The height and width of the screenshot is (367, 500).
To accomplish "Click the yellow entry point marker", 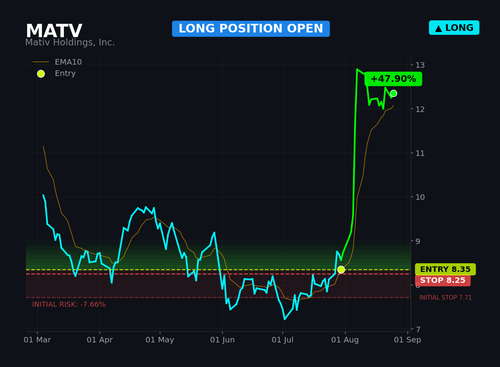I will coord(341,270).
